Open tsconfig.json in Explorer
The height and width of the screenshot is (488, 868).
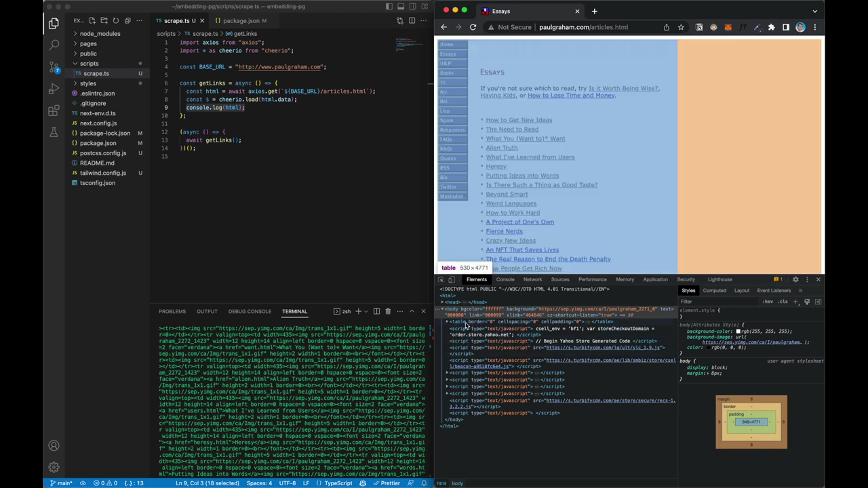[x=98, y=183]
